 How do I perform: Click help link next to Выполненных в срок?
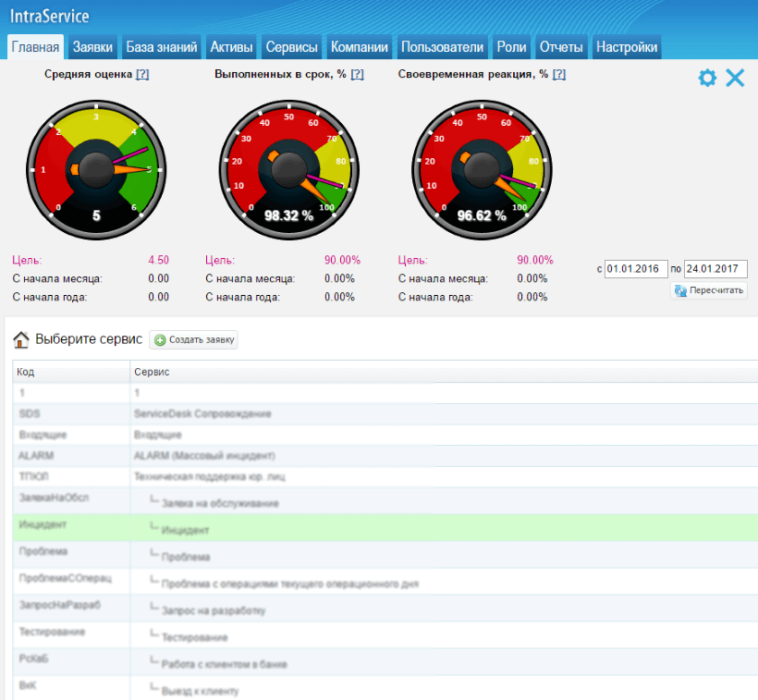coord(357,74)
